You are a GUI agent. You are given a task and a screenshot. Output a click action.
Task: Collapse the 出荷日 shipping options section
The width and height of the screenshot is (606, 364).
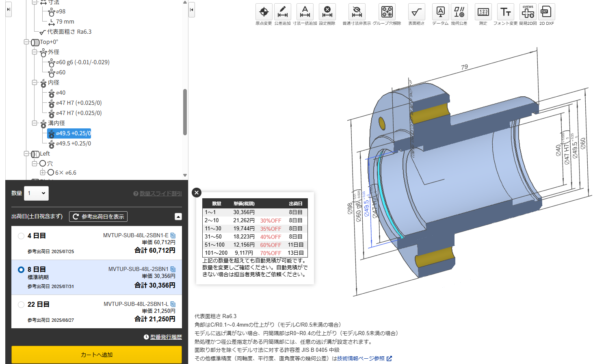click(x=178, y=217)
